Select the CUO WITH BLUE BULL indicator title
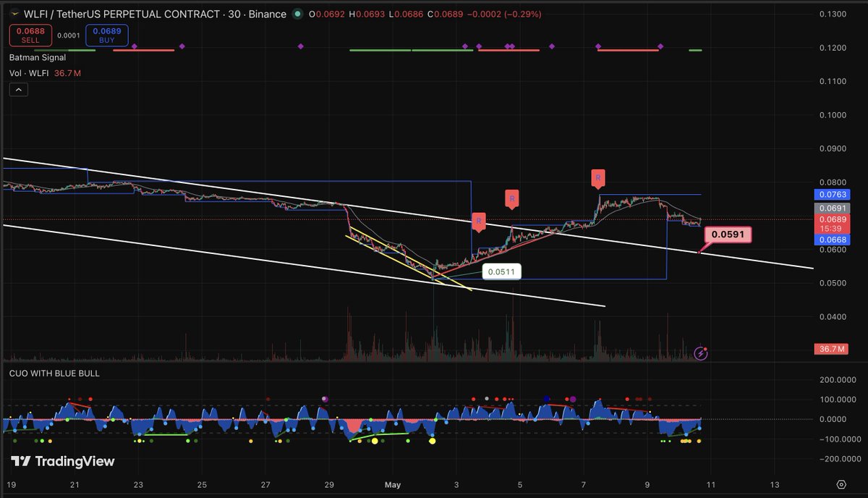This screenshot has width=868, height=498. coord(54,373)
